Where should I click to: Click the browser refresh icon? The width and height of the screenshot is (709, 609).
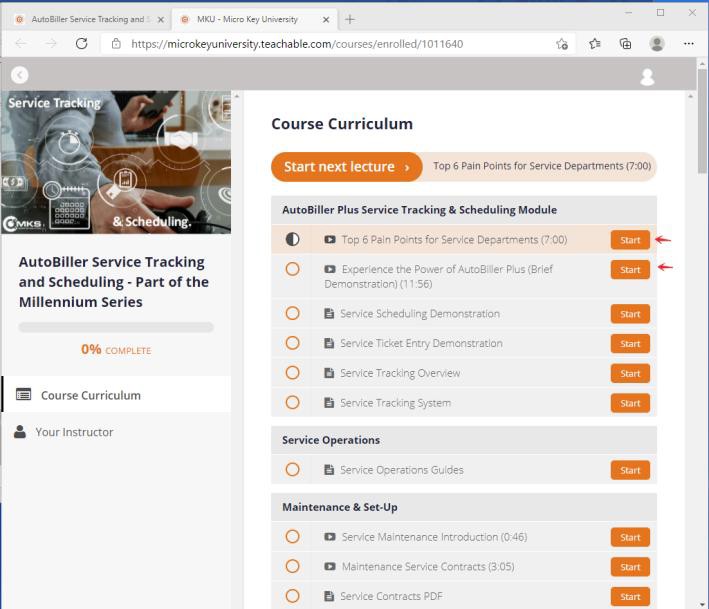pyautogui.click(x=82, y=44)
